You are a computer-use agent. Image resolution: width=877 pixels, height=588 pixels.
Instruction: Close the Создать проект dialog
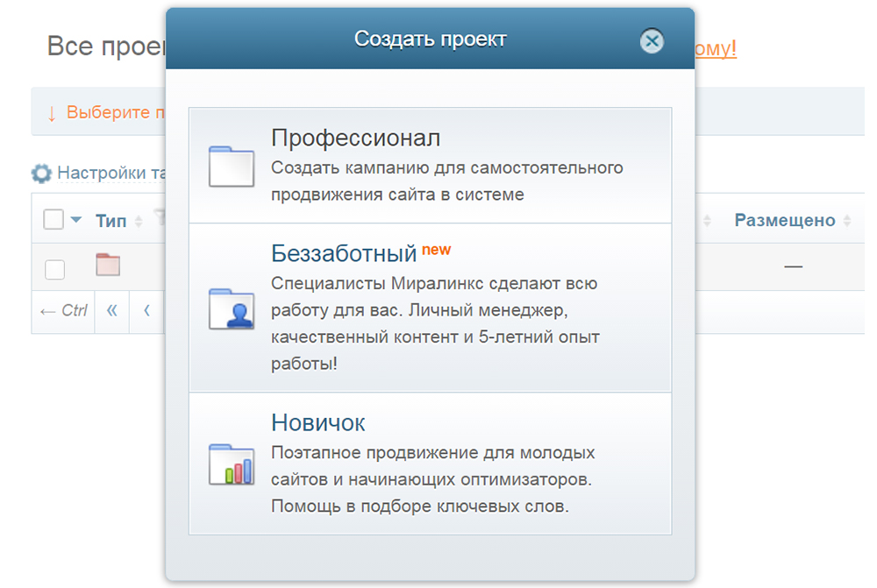coord(651,41)
